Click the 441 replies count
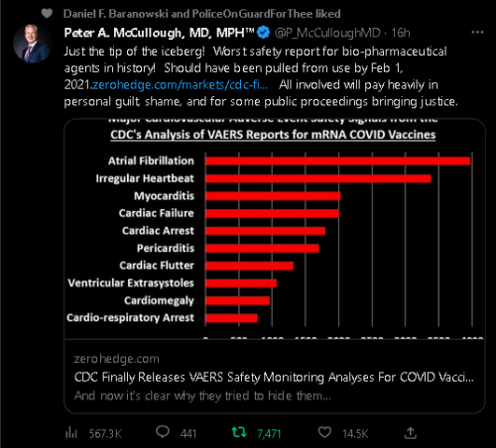The height and width of the screenshot is (448, 496). pyautogui.click(x=188, y=433)
